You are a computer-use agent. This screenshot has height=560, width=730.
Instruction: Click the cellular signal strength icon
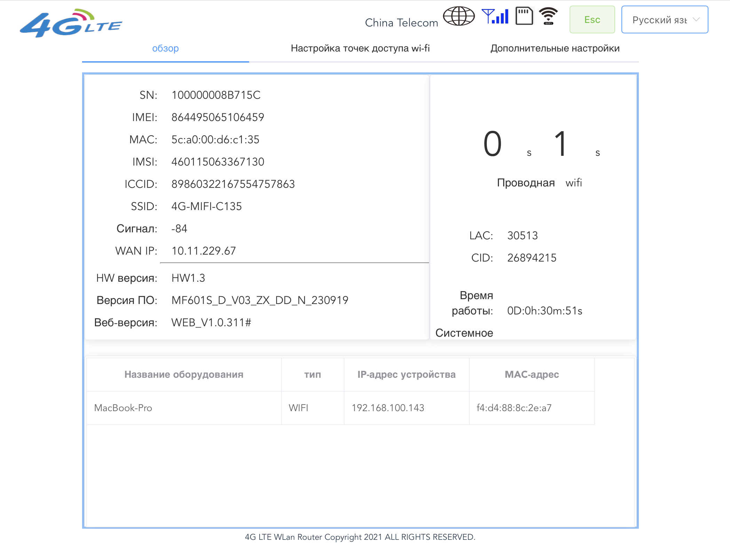coord(495,16)
